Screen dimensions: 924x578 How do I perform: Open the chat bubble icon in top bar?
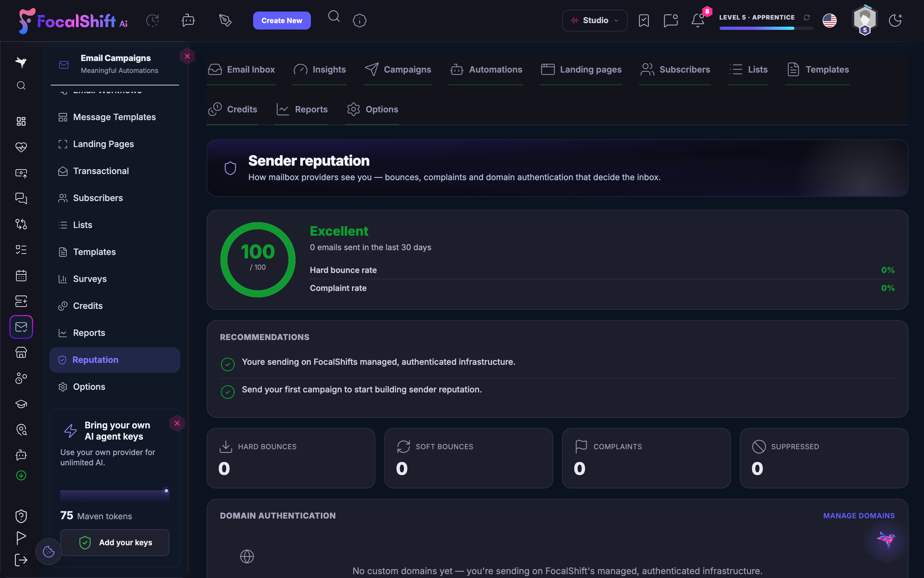click(x=671, y=20)
